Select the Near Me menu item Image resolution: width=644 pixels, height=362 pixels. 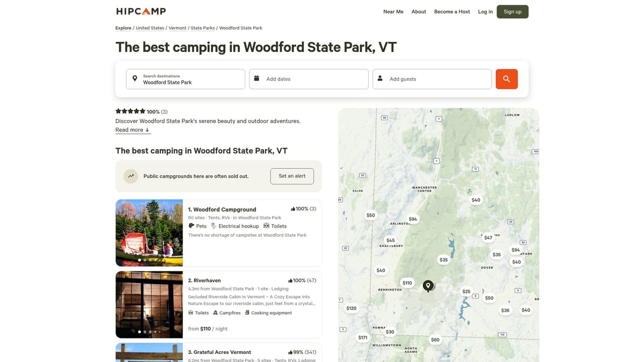point(393,11)
